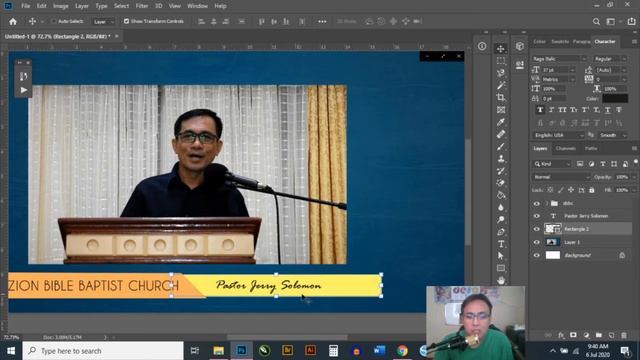Open the blend mode Normal dropdown

(561, 177)
